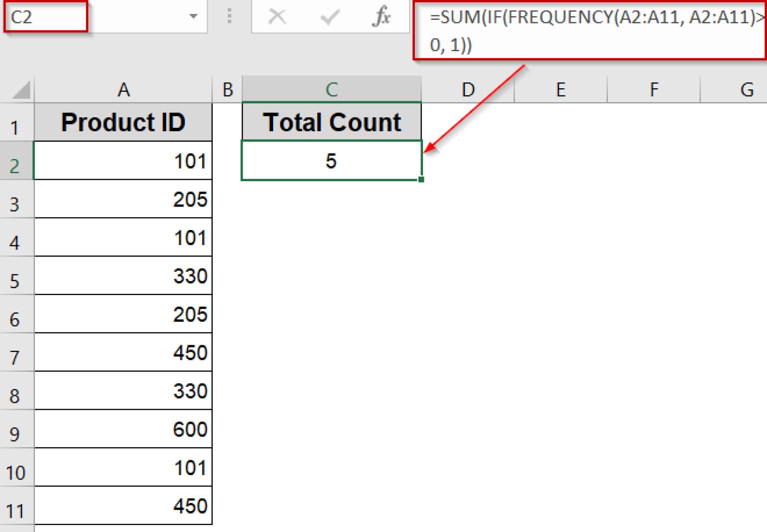Select cell A2 containing 101
Screen dimensions: 767x532
(x=123, y=161)
